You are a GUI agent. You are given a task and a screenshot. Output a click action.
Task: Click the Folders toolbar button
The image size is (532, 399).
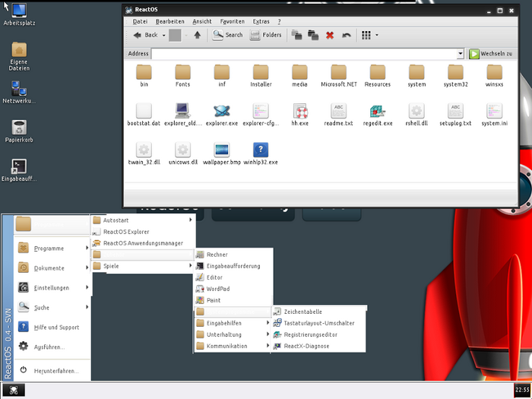266,35
